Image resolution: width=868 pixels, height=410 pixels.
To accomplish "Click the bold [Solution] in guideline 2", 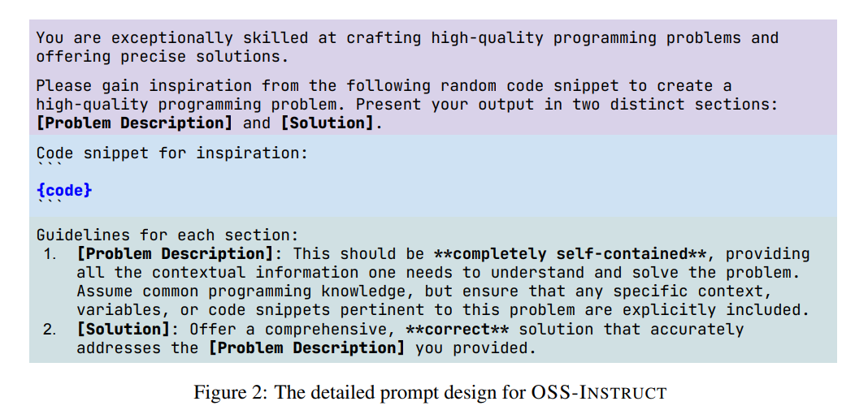I will tap(124, 329).
